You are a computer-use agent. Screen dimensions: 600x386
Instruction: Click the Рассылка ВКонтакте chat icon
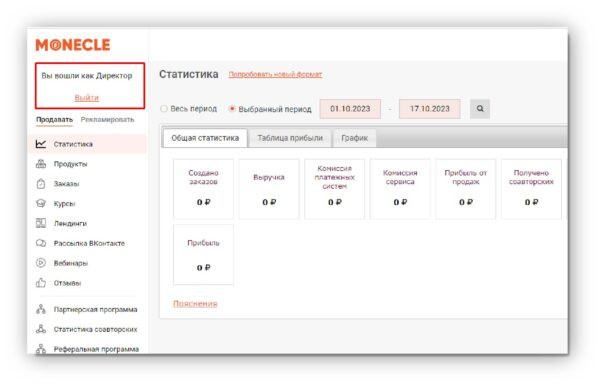(41, 243)
